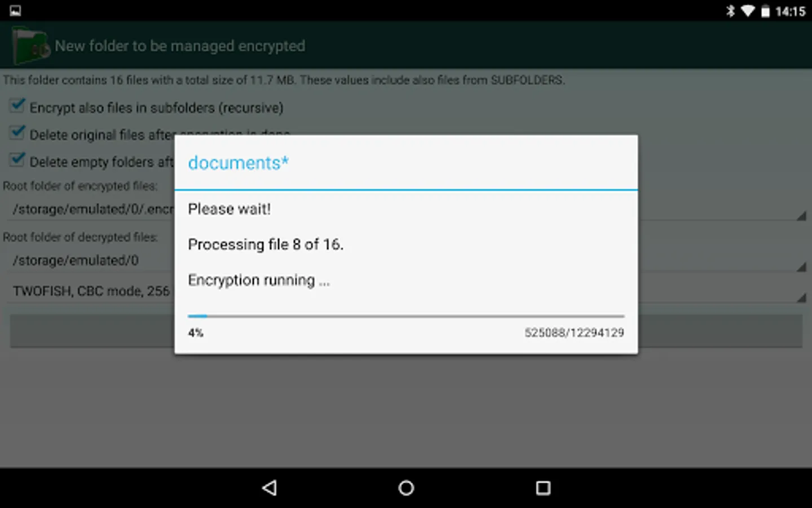
Task: Tap the Wi-Fi signal status icon
Action: [748, 11]
